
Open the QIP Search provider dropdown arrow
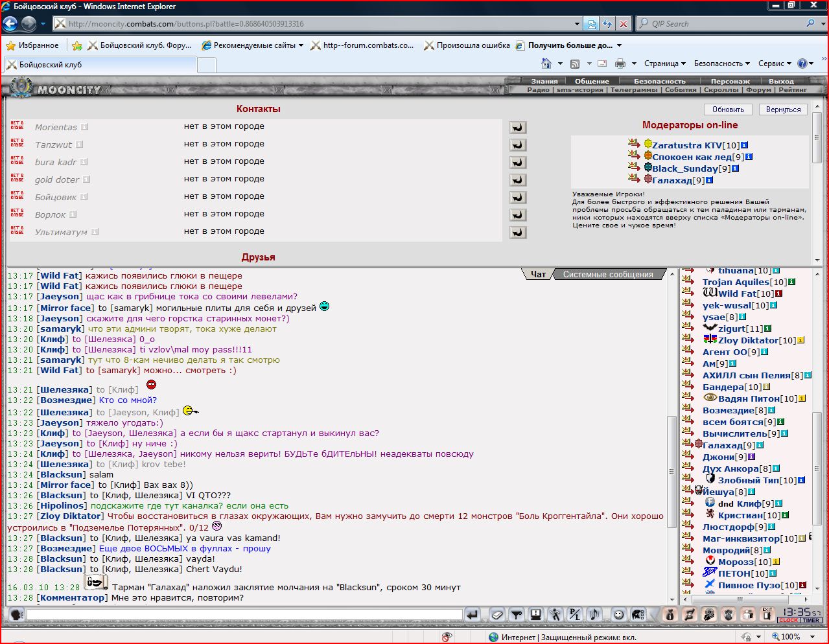822,23
